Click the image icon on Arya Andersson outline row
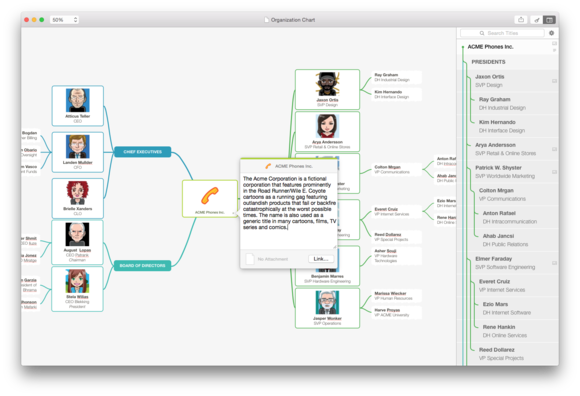This screenshot has width=580, height=396. point(554,149)
